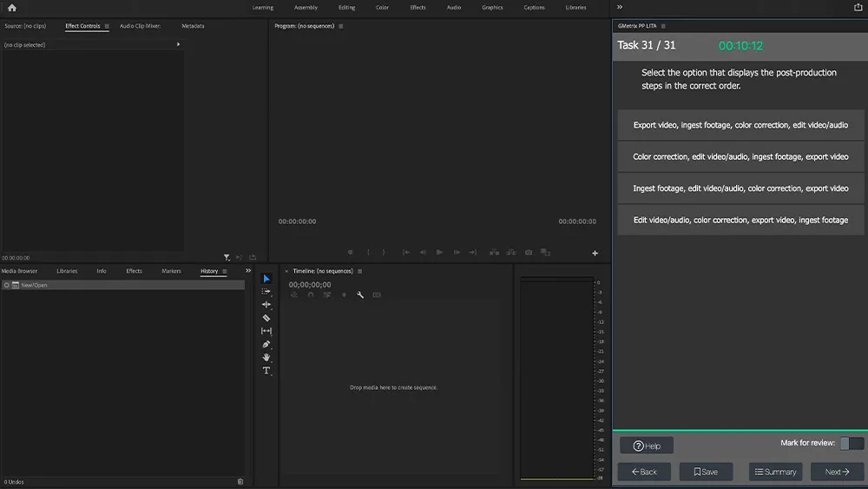Image resolution: width=868 pixels, height=489 pixels.
Task: Choose answer starting with Ingest footage
Action: [740, 188]
